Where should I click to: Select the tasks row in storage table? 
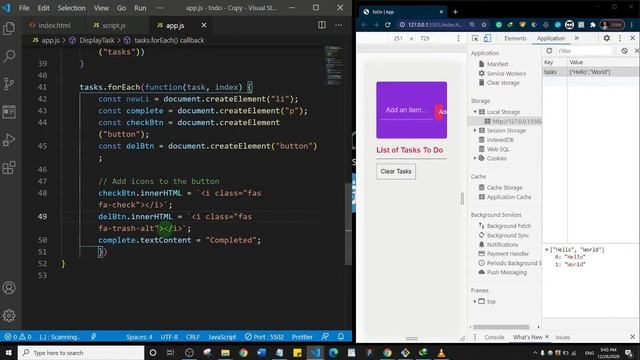[x=591, y=72]
